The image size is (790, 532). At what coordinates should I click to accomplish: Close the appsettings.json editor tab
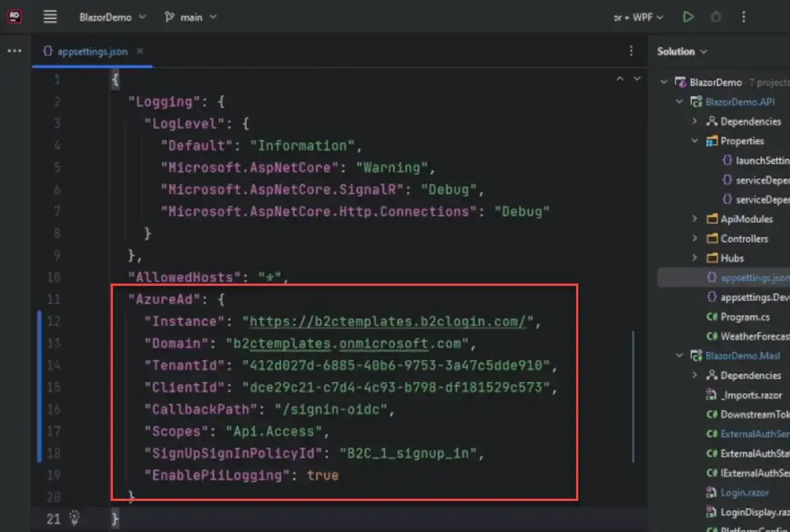coord(140,51)
